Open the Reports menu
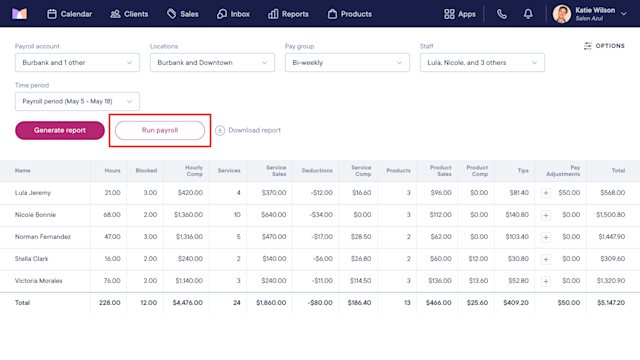 coord(288,14)
